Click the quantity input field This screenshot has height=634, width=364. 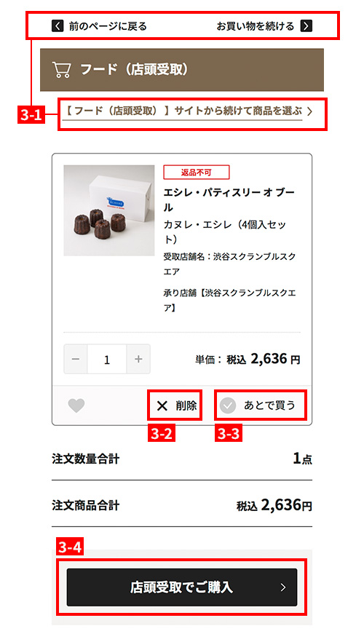point(107,359)
